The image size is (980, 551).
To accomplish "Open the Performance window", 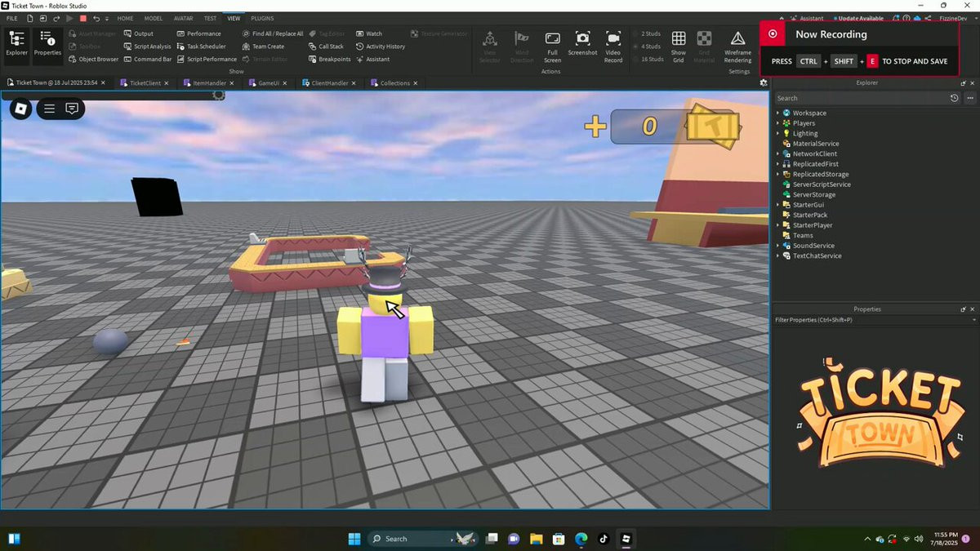I will [x=198, y=33].
